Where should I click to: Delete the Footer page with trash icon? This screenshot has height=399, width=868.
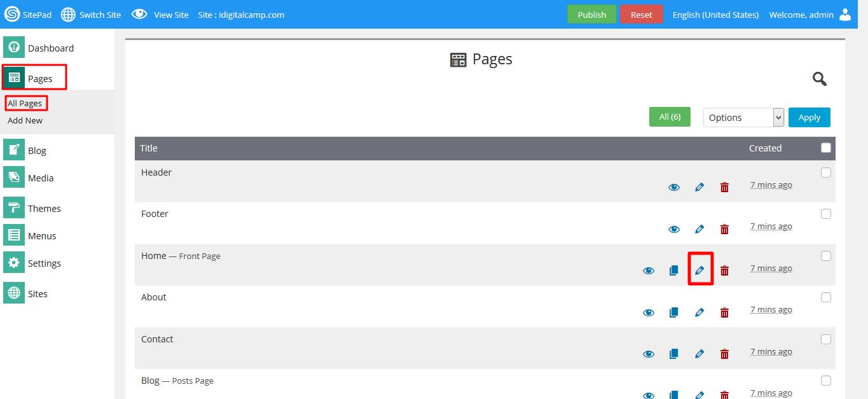[724, 229]
